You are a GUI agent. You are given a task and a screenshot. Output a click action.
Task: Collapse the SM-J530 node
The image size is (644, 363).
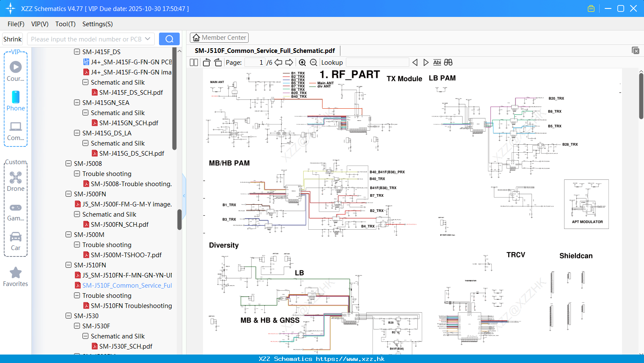pos(69,316)
